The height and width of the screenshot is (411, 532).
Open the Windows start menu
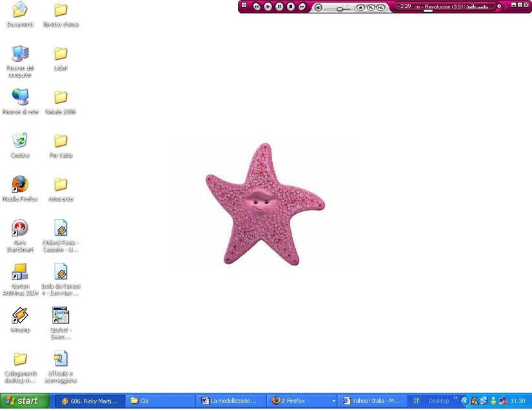[x=25, y=401]
